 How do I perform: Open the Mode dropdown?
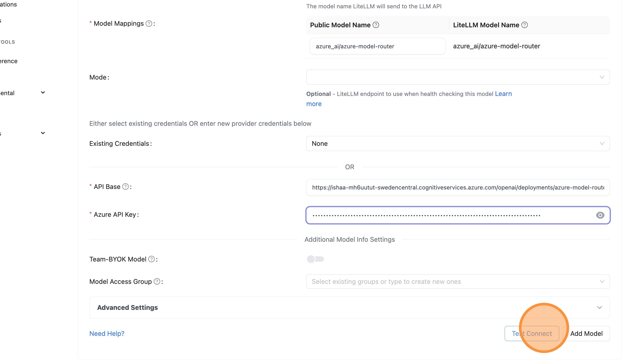[x=458, y=77]
